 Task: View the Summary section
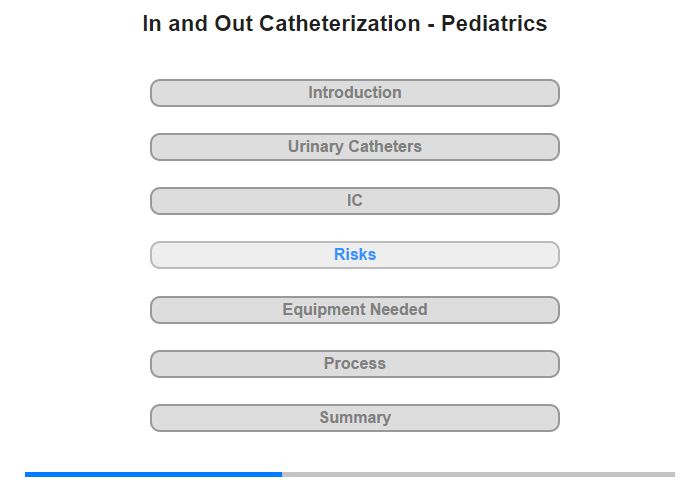pos(354,418)
